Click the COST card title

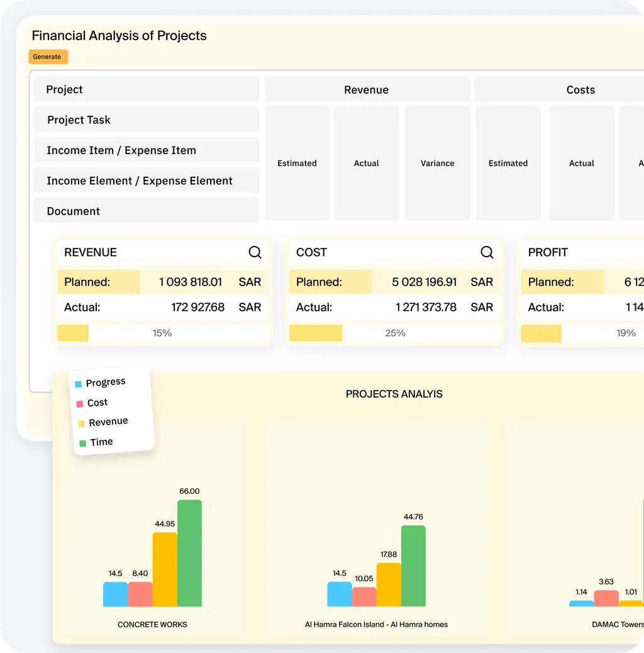pyautogui.click(x=311, y=252)
